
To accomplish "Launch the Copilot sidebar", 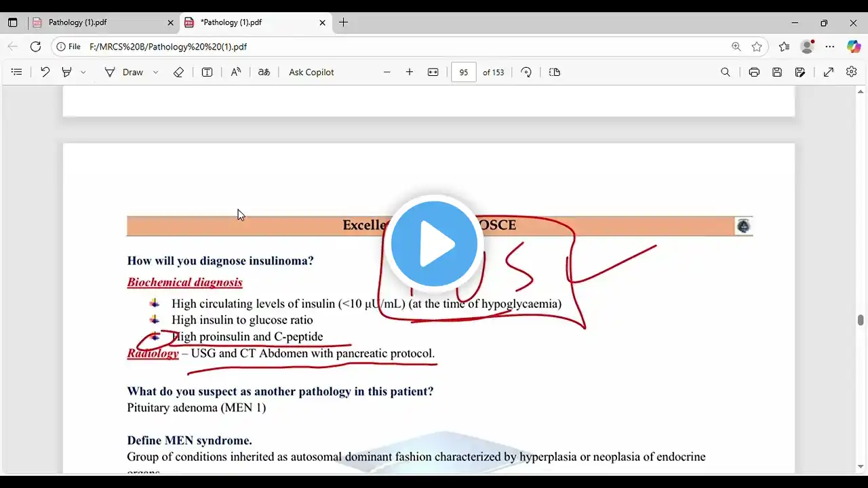I will pyautogui.click(x=854, y=47).
